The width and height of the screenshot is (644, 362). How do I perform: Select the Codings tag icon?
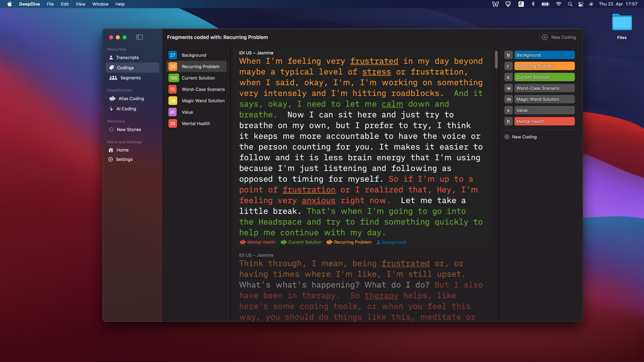coord(111,68)
